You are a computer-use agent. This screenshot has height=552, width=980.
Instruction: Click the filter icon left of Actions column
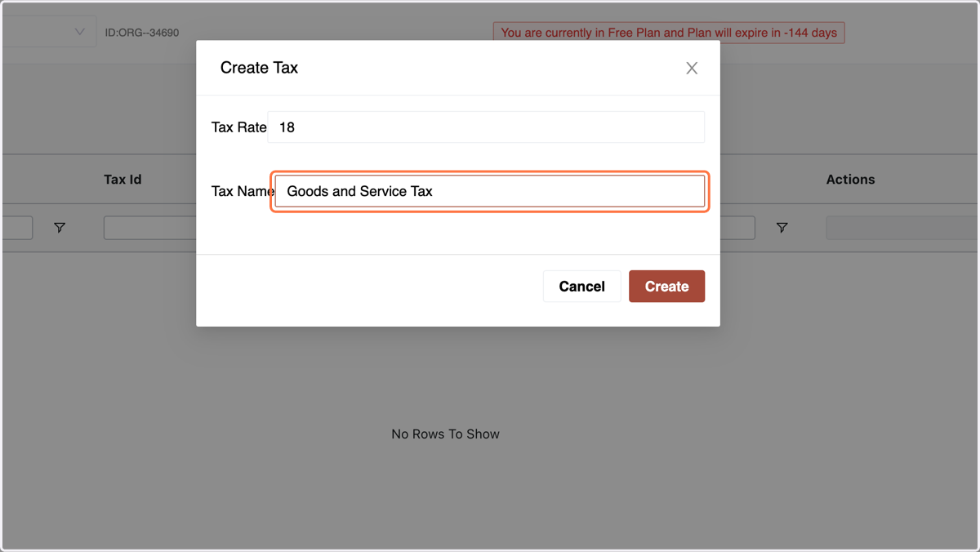click(x=782, y=228)
